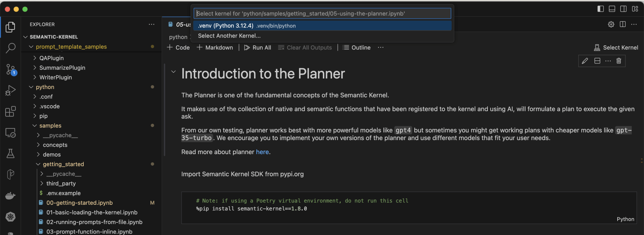Delete the cell with trash icon
The height and width of the screenshot is (235, 644).
[619, 61]
